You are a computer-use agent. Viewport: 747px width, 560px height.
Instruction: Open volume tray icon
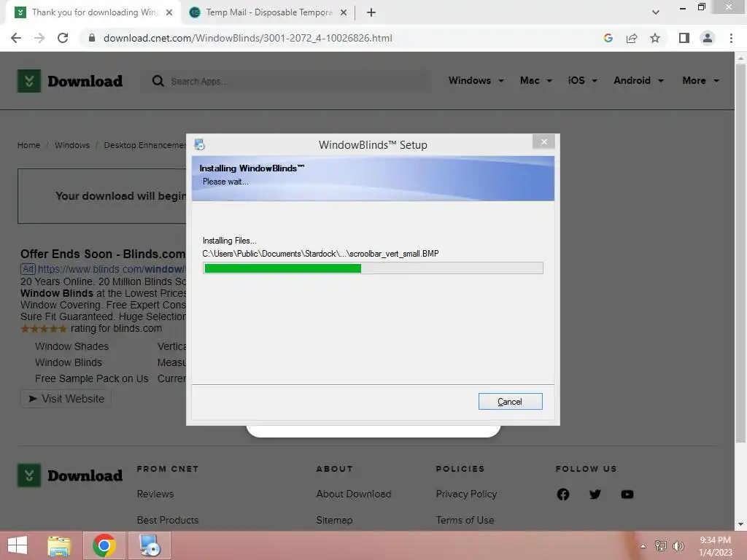pyautogui.click(x=678, y=546)
